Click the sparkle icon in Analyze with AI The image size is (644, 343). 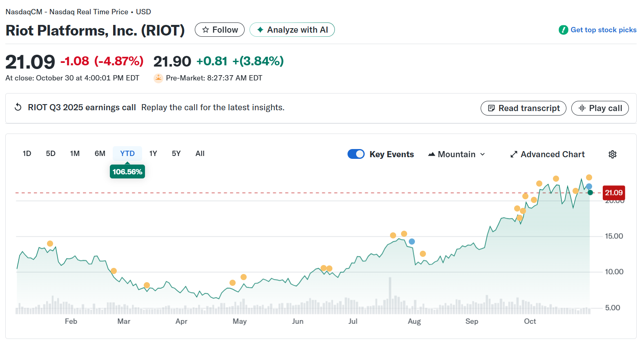(260, 30)
